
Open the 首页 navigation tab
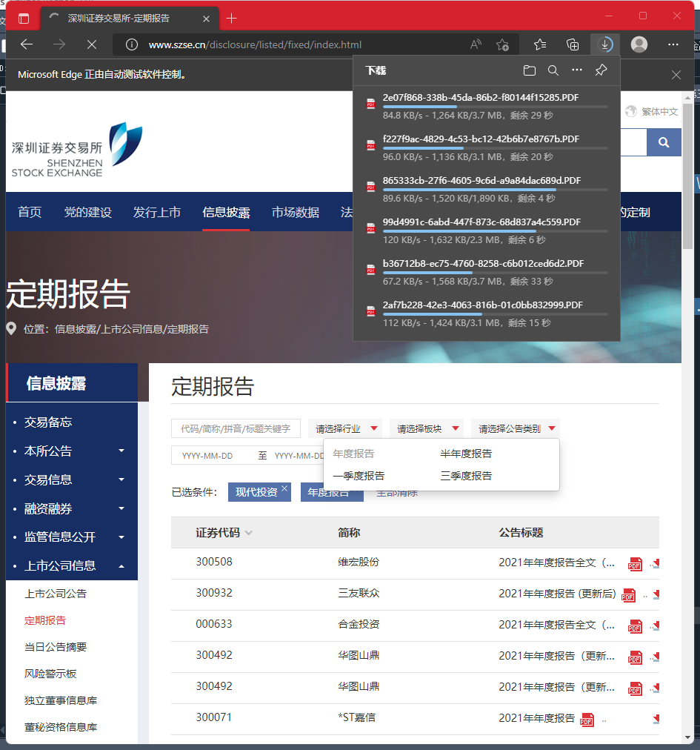(x=30, y=212)
